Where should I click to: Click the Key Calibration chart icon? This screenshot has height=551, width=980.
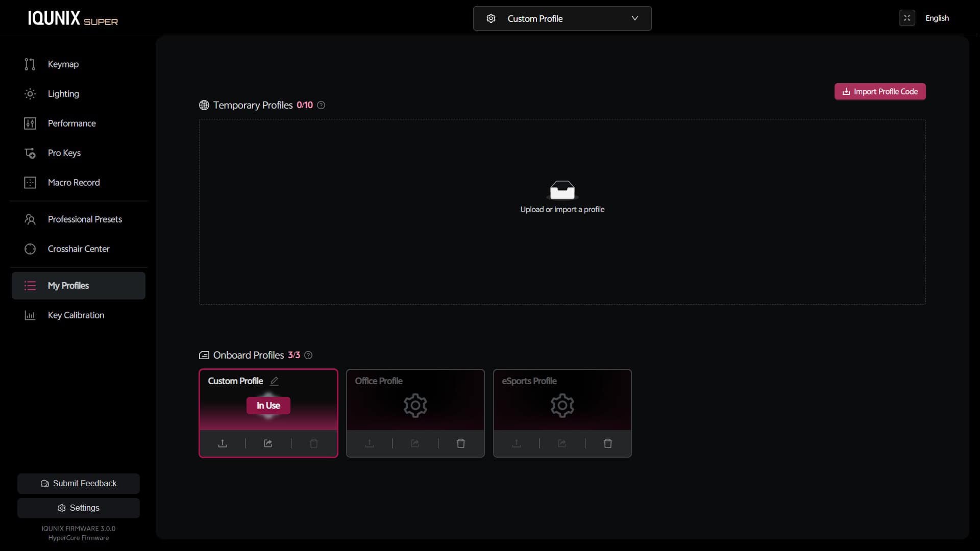pos(30,315)
